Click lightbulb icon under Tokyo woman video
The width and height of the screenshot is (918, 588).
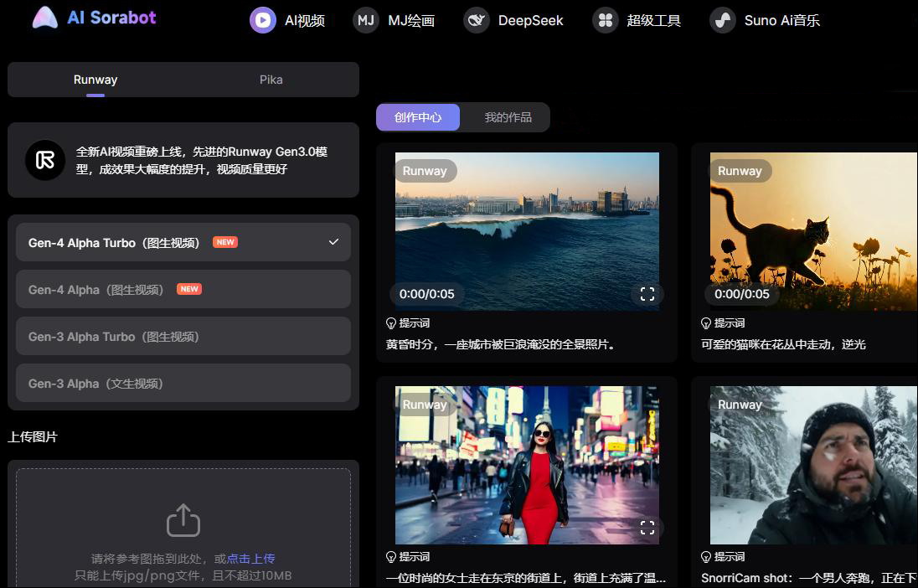(391, 557)
